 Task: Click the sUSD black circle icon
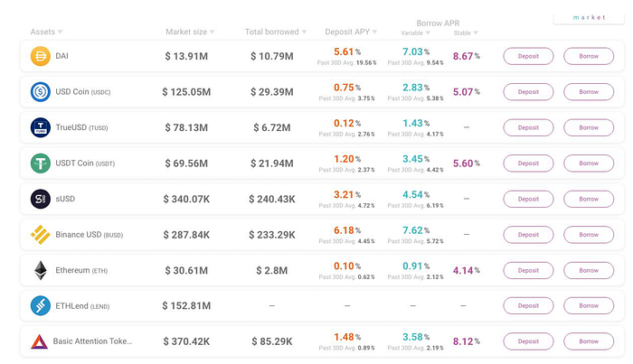click(x=41, y=199)
